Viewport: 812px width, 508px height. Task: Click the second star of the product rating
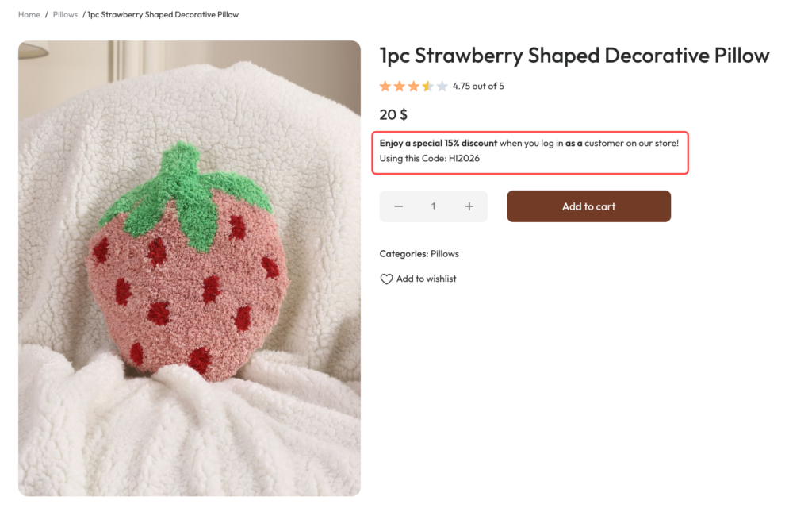point(400,86)
